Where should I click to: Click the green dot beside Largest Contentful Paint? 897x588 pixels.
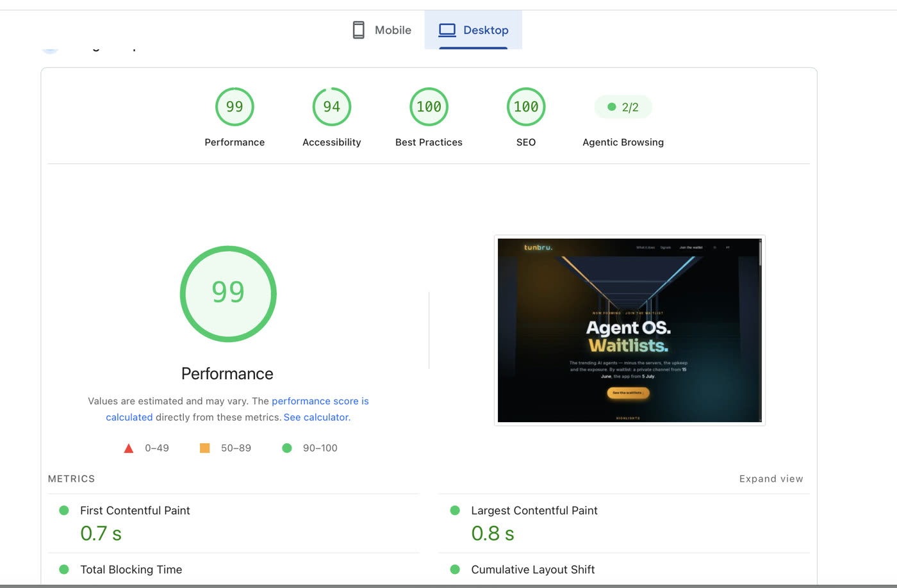pyautogui.click(x=455, y=510)
